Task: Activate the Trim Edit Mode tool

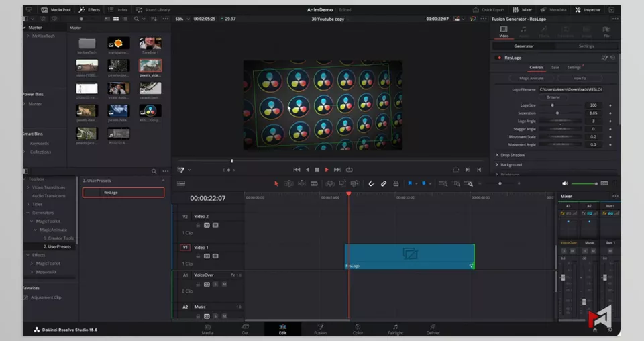Action: pyautogui.click(x=289, y=184)
